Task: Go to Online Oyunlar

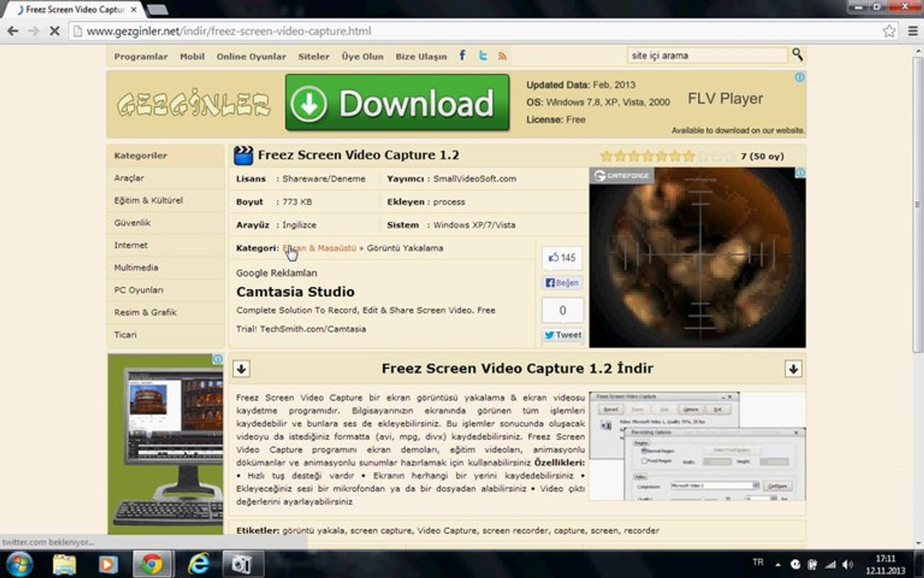Action: tap(251, 56)
